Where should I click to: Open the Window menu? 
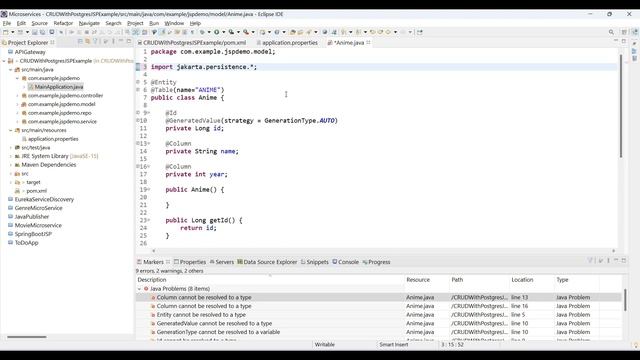tap(174, 23)
